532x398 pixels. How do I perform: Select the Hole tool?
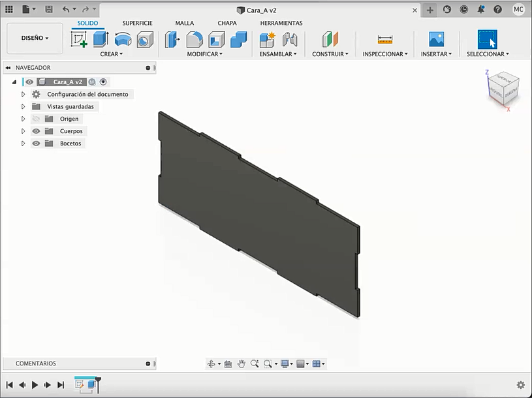tap(145, 39)
